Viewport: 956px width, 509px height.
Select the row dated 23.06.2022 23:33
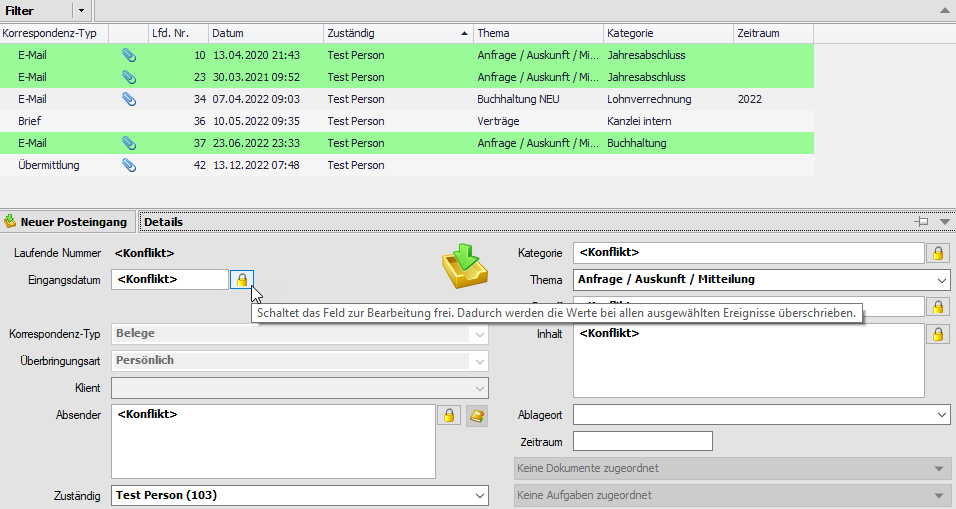407,143
